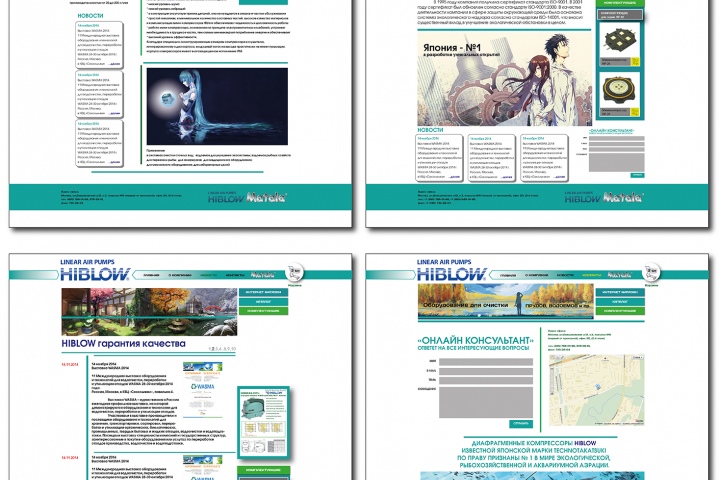The width and height of the screenshot is (720, 480).
Task: Open the first WASMA certificate thumbnail on the news page
Action: click(x=202, y=390)
